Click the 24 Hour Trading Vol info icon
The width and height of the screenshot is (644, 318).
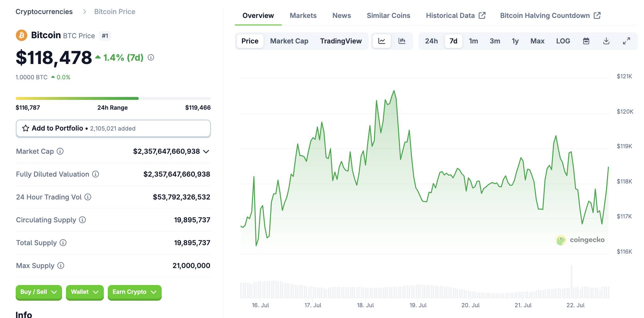tap(88, 197)
